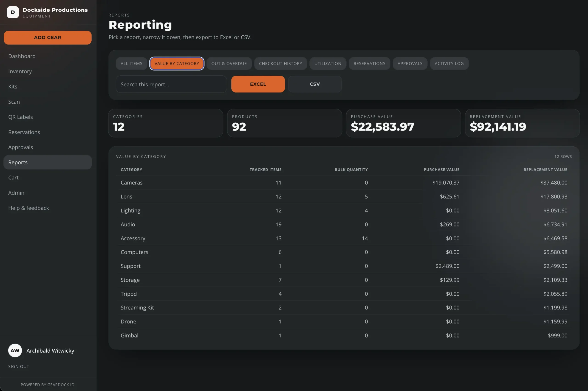Sort by the Replacement Value column header
This screenshot has width=588, height=391.
coord(545,170)
